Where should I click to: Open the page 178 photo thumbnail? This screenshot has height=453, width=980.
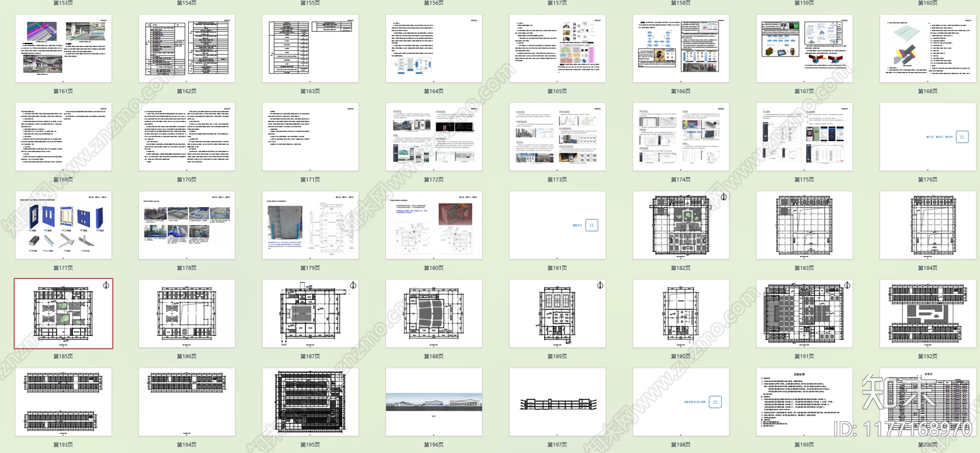coord(187,225)
